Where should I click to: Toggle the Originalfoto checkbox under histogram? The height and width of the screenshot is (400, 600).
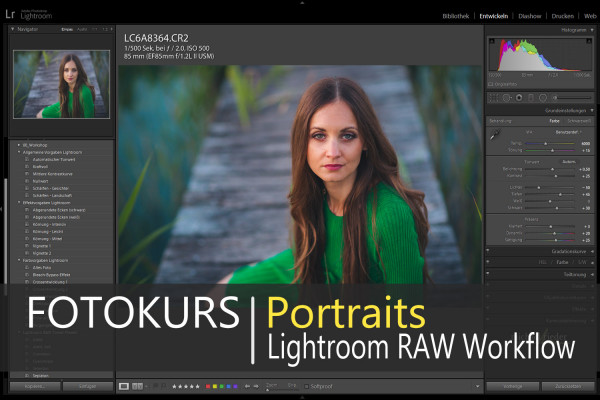pyautogui.click(x=491, y=84)
